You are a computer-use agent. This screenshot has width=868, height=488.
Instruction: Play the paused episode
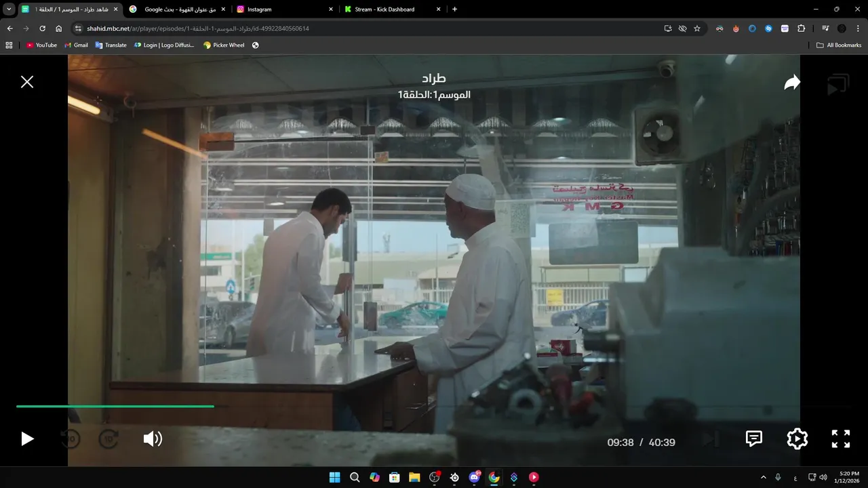click(27, 439)
